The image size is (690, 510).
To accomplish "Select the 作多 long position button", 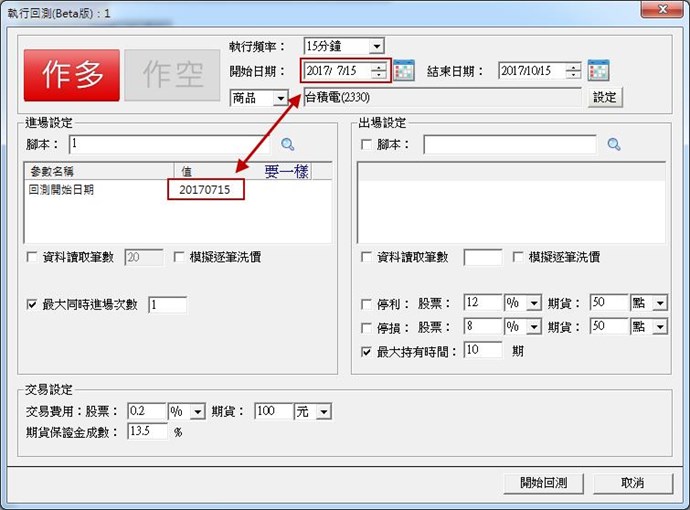I will click(72, 75).
